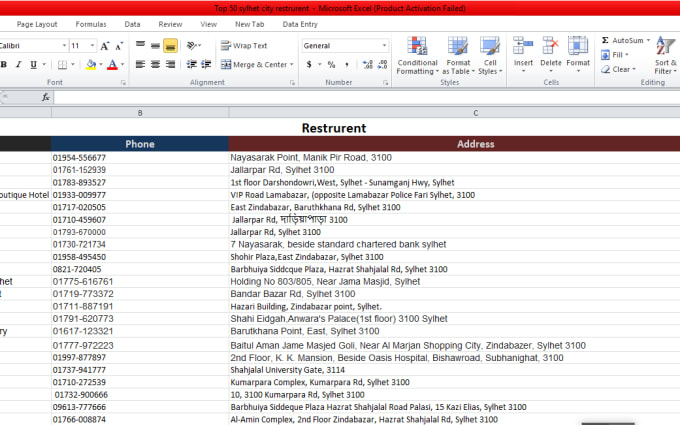Open Format as Table gallery

click(458, 55)
